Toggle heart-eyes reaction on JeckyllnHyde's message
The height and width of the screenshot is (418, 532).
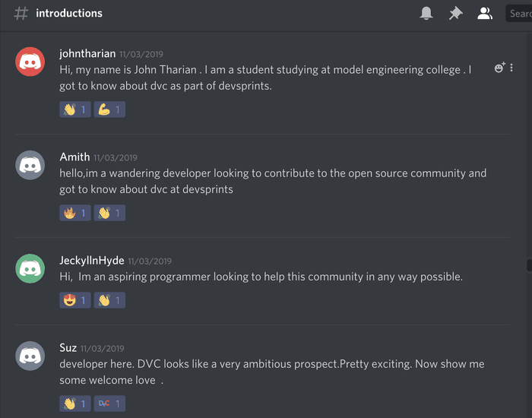coord(74,300)
